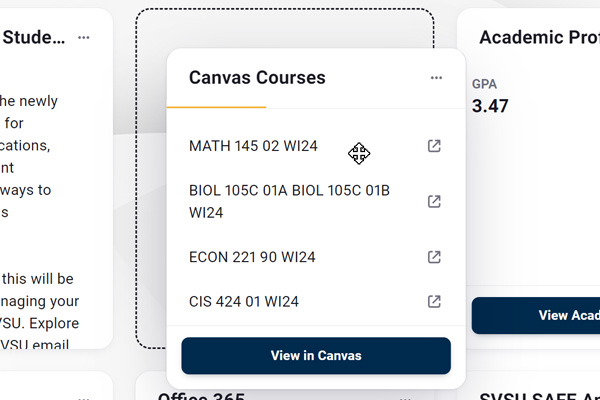Screen dimensions: 600x400
Task: Click the GPA value 3.47
Action: tap(490, 105)
